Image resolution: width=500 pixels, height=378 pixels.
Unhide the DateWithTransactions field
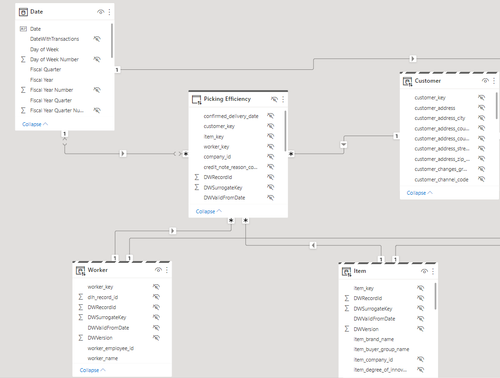coord(97,39)
